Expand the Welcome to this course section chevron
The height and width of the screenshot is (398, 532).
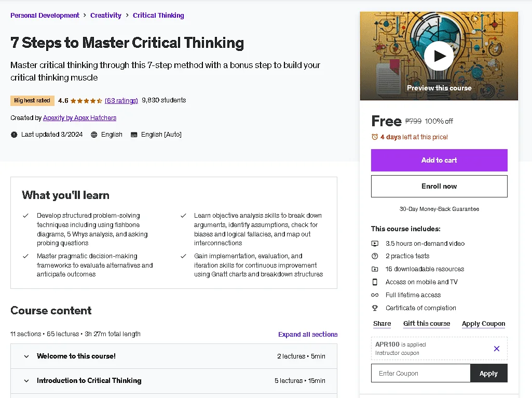pos(26,356)
